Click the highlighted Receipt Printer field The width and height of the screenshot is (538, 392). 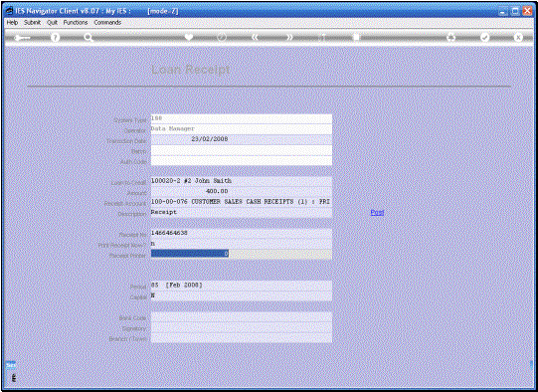tap(242, 254)
